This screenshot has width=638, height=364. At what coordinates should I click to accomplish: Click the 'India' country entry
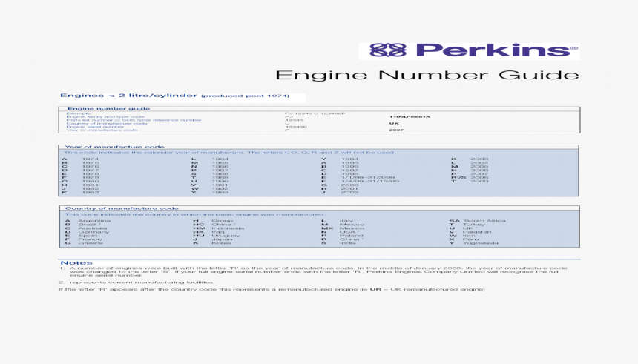(347, 243)
